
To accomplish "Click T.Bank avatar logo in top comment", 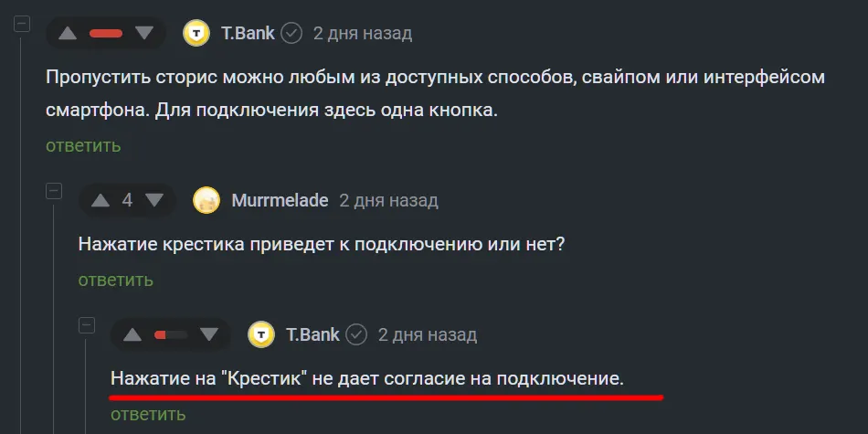I will click(x=196, y=34).
